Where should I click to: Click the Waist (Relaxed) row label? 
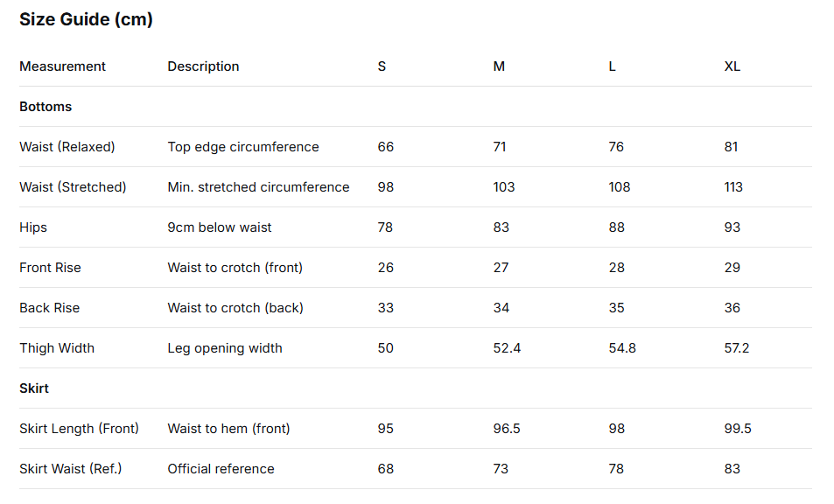point(67,147)
